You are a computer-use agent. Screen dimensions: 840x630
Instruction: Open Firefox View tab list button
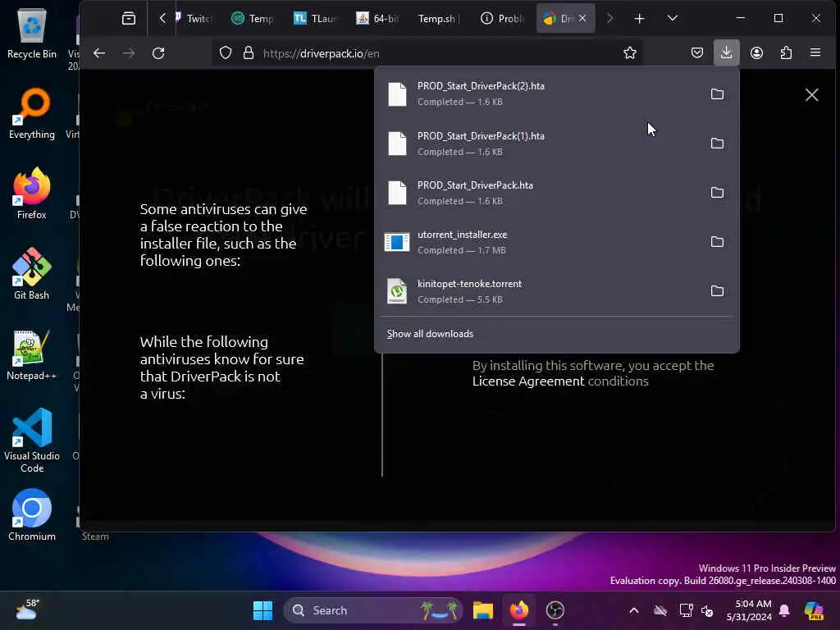[129, 18]
